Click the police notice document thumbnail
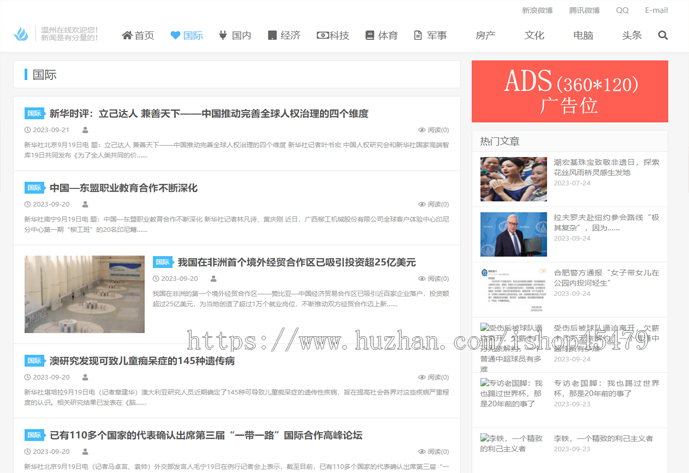The width and height of the screenshot is (689, 473). 513,290
